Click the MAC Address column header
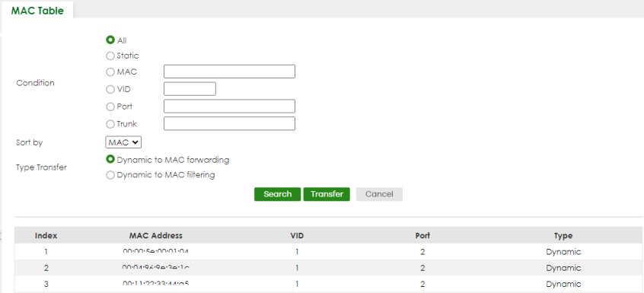The image size is (644, 293). pyautogui.click(x=155, y=236)
